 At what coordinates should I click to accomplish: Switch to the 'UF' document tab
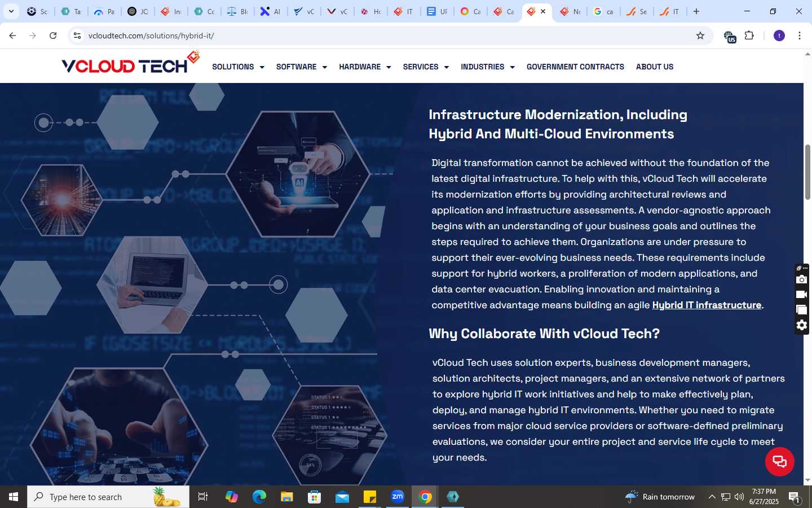pos(437,11)
